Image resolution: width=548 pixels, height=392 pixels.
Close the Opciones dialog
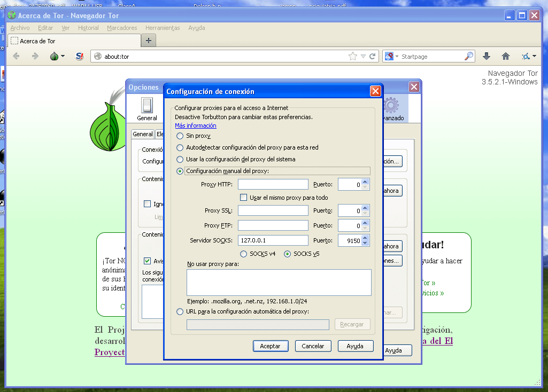pos(414,87)
